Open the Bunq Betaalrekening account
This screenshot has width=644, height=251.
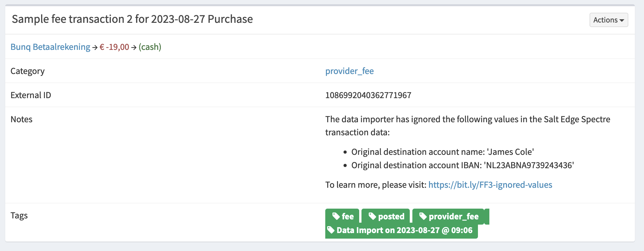(50, 47)
